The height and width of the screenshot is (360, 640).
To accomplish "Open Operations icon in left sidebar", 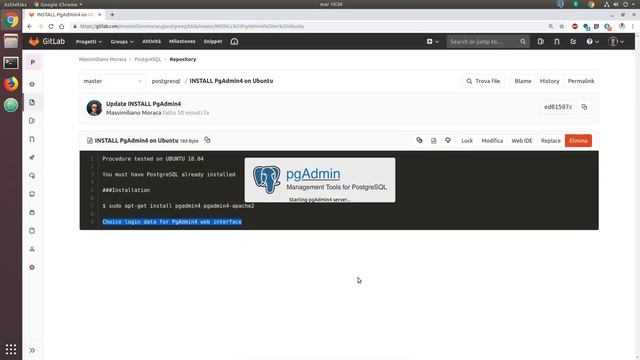I will (32, 176).
